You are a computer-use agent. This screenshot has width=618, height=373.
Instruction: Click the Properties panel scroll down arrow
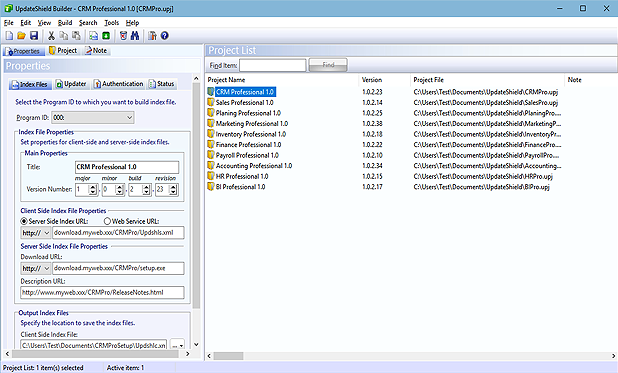tap(196, 345)
